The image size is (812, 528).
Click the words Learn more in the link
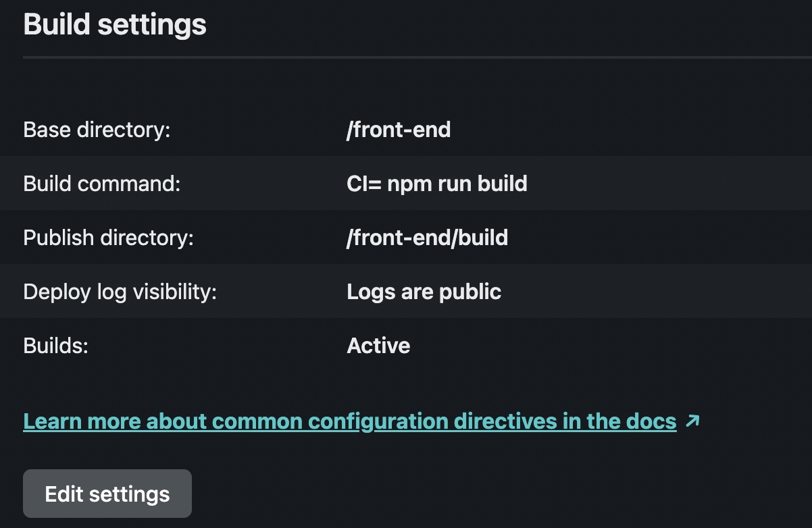(83, 421)
